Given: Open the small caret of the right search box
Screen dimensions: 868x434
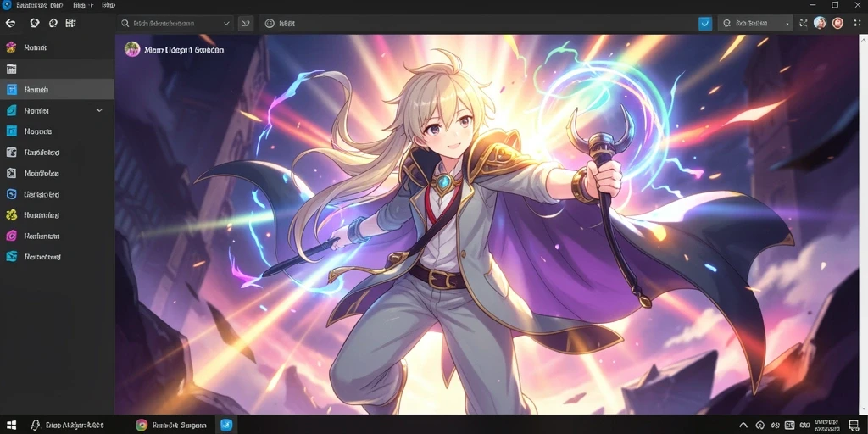Looking at the screenshot, I should point(787,24).
